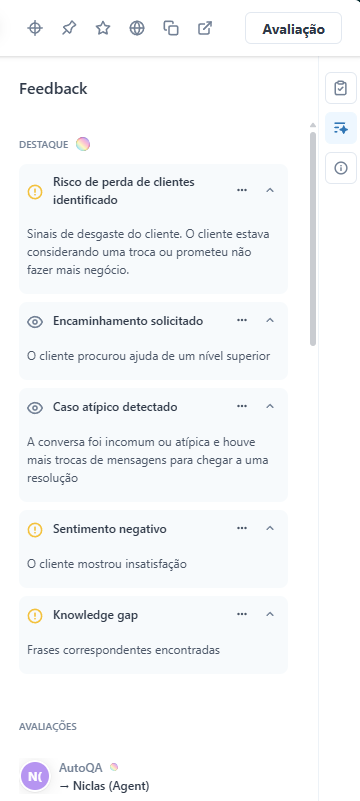
Task: Click the Avaliação button
Action: click(294, 29)
